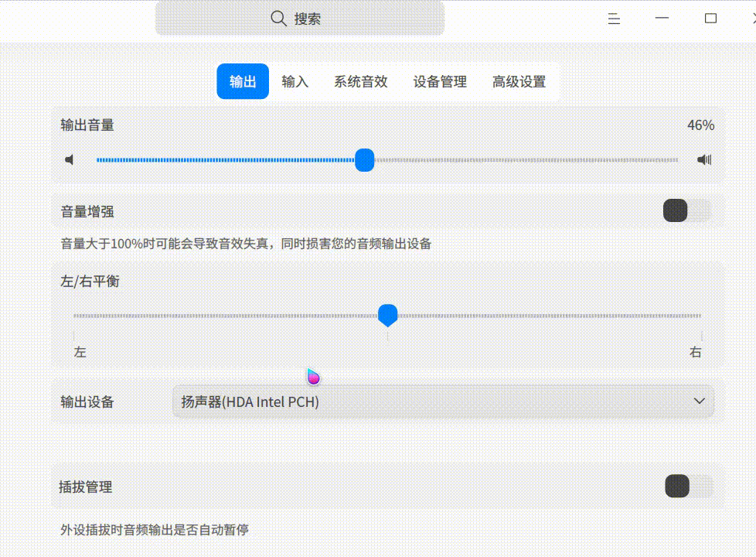Click the 输出设备 label
The height and width of the screenshot is (557, 756).
(x=87, y=402)
